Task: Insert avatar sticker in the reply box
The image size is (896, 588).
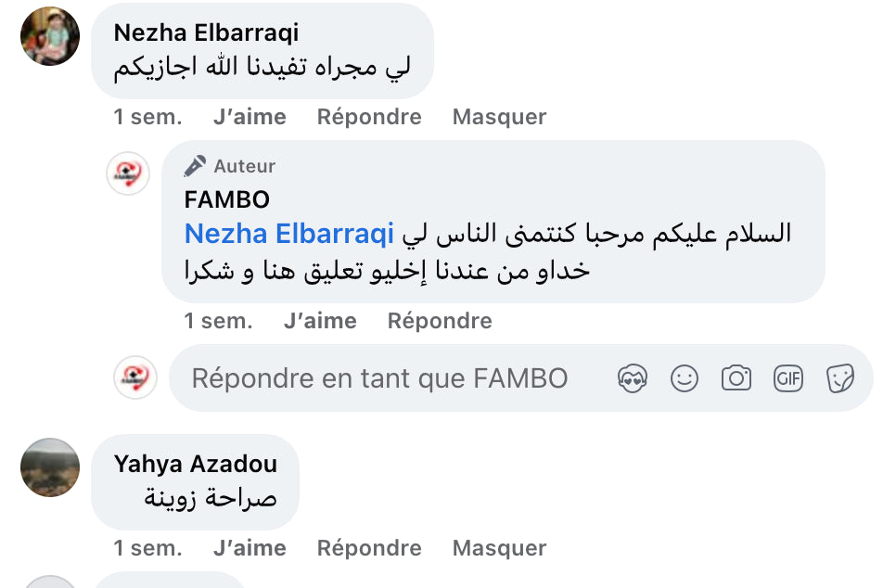Action: coord(633,378)
